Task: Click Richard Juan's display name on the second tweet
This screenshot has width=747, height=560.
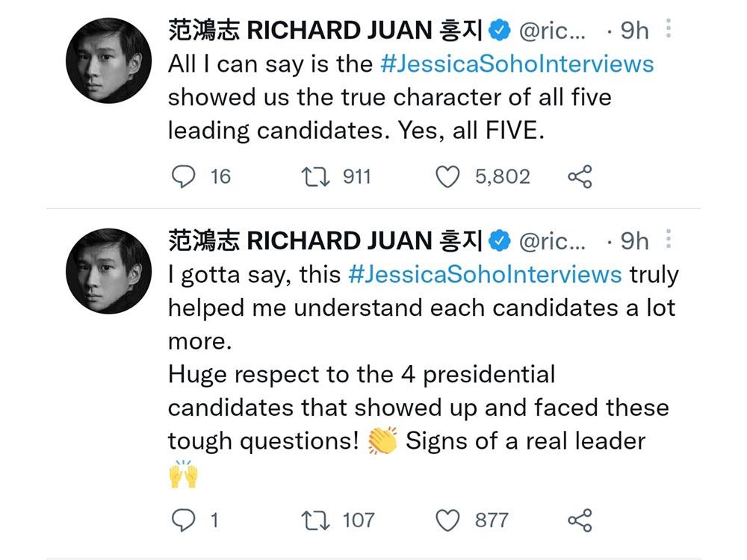Action: pos(321,240)
